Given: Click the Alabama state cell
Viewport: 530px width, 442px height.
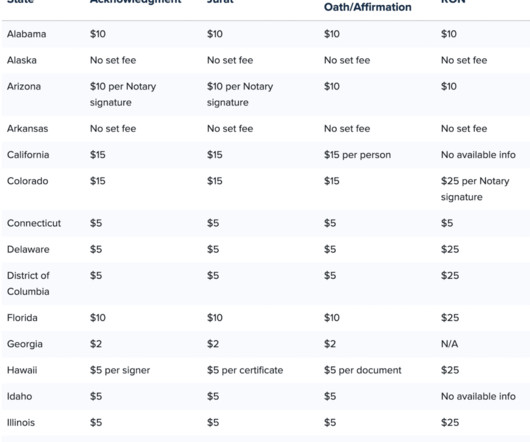Looking at the screenshot, I should (26, 34).
